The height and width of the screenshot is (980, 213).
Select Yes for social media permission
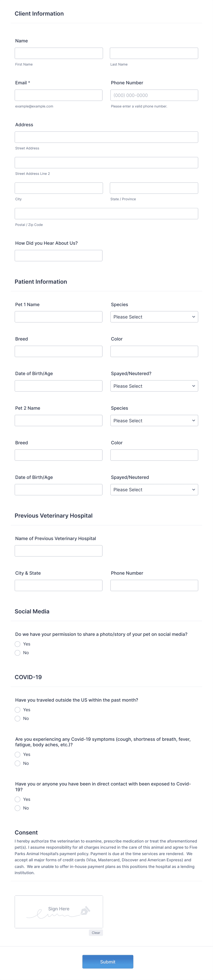[17, 644]
